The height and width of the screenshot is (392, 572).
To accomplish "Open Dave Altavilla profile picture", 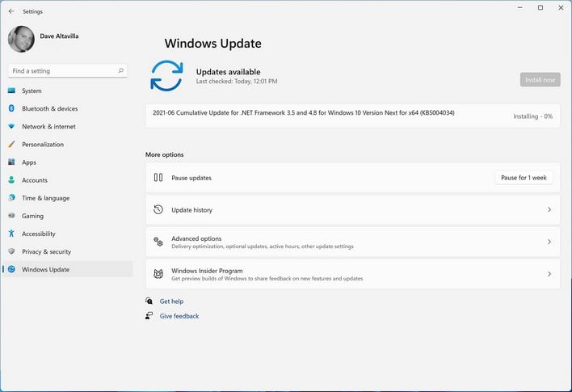I will [x=21, y=39].
